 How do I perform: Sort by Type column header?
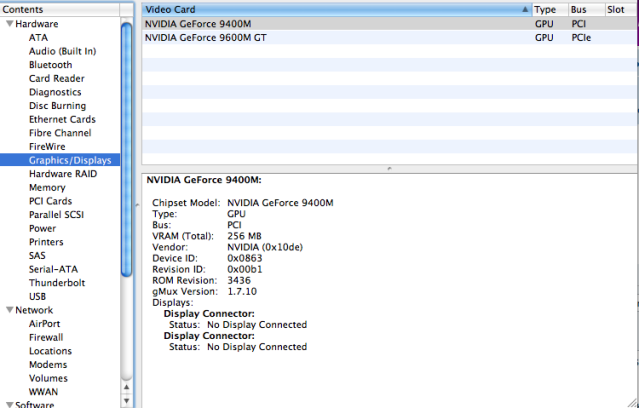(550, 9)
